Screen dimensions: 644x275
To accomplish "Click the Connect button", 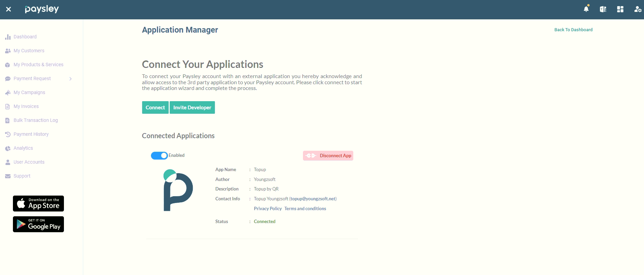I will (x=155, y=108).
